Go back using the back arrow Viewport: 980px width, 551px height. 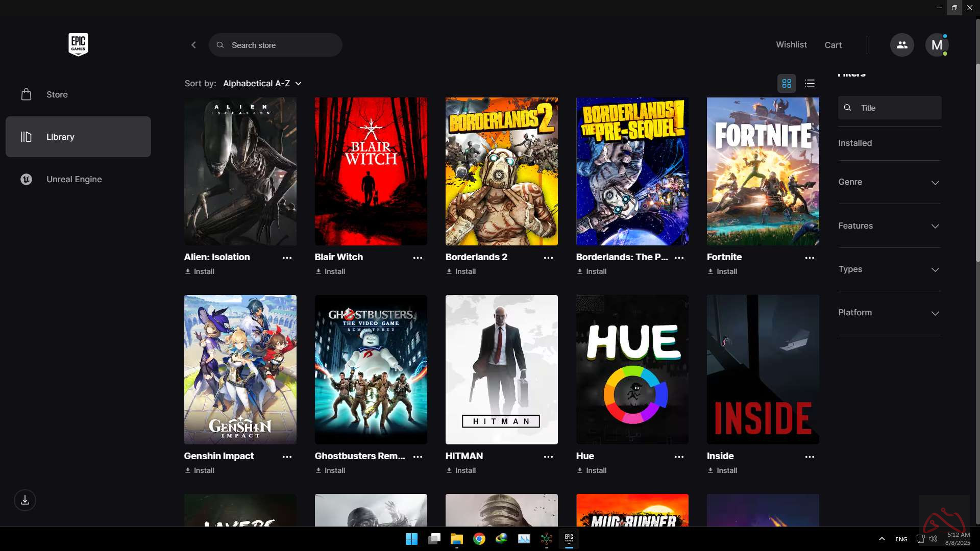(193, 45)
